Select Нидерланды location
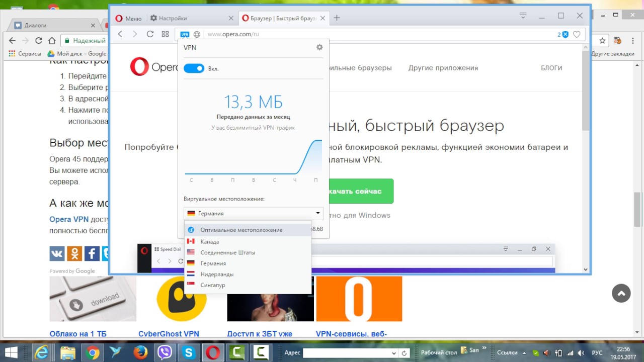Viewport: 644px width, 362px height. 248,274
